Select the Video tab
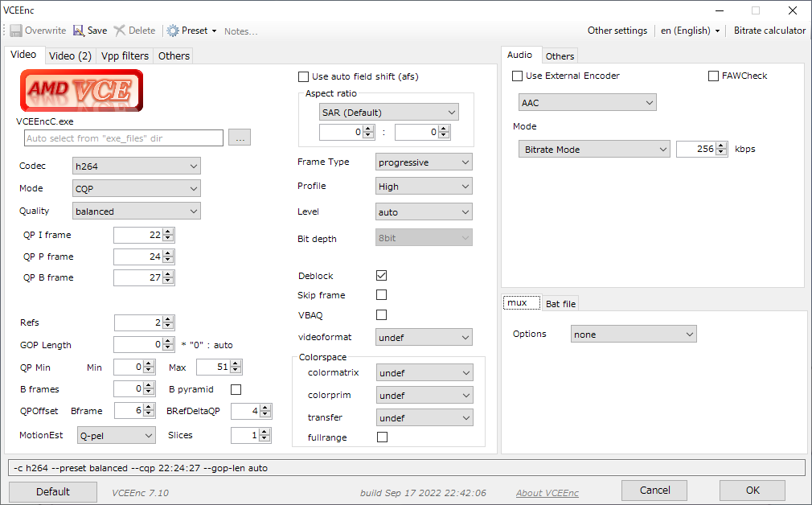This screenshot has width=812, height=505. [24, 55]
